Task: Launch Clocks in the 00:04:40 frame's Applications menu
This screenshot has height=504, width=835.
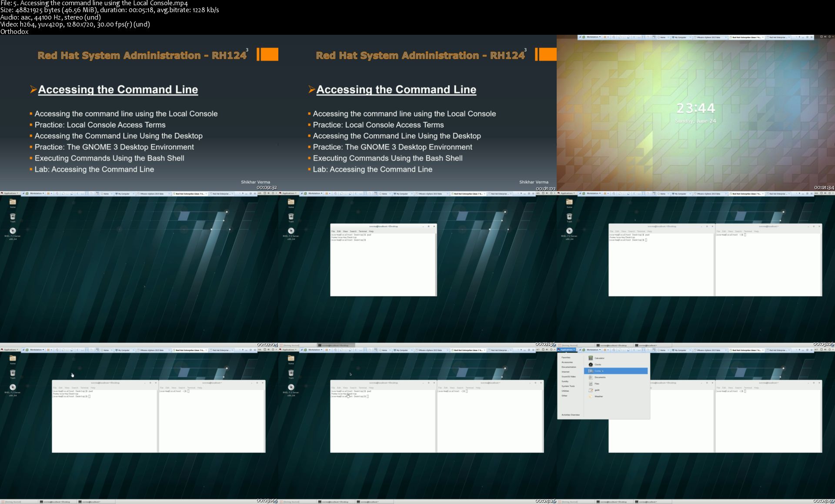Action: [616, 365]
